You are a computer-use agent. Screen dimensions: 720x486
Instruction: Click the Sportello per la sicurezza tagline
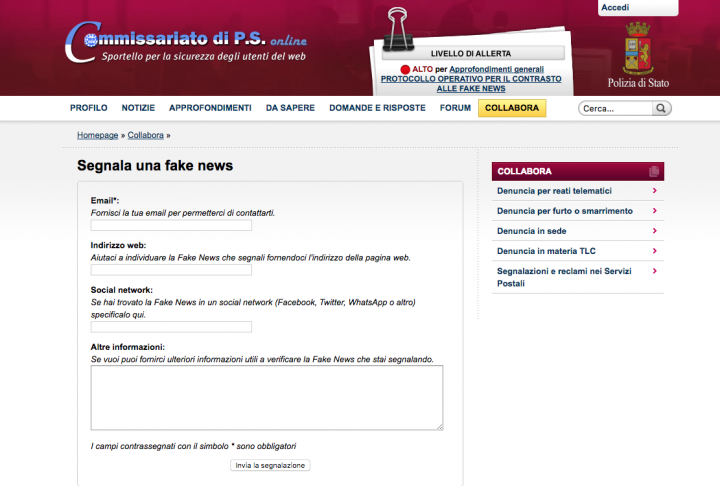(x=204, y=57)
